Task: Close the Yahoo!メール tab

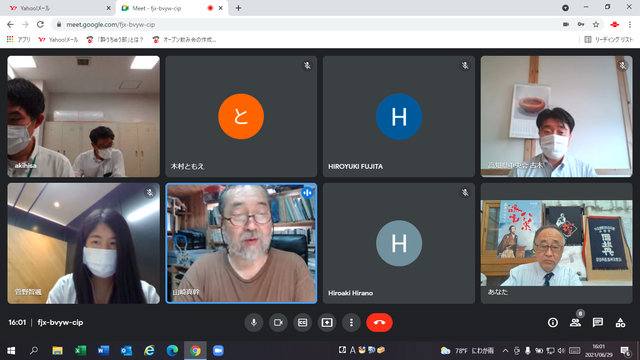Action: tap(109, 8)
